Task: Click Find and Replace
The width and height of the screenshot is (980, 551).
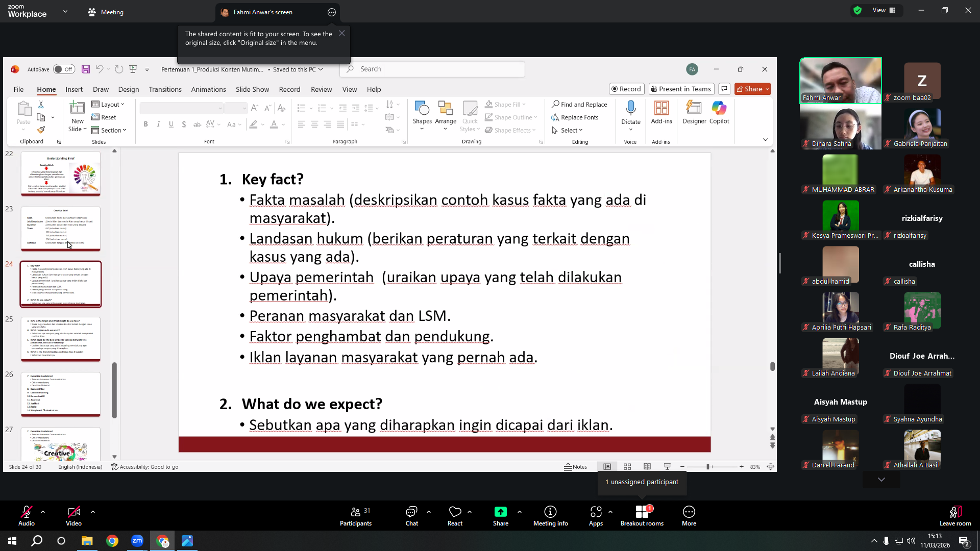Action: pos(579,104)
